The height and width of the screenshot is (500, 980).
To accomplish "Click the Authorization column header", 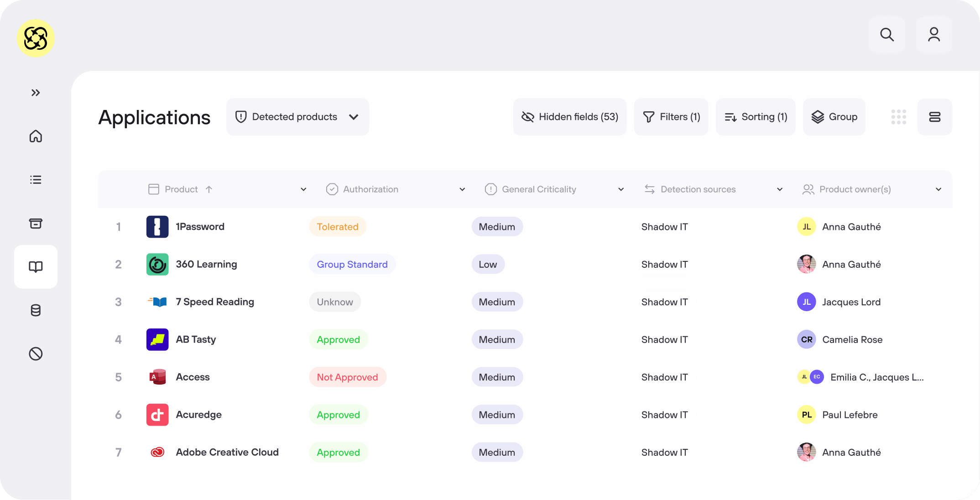I will (362, 189).
